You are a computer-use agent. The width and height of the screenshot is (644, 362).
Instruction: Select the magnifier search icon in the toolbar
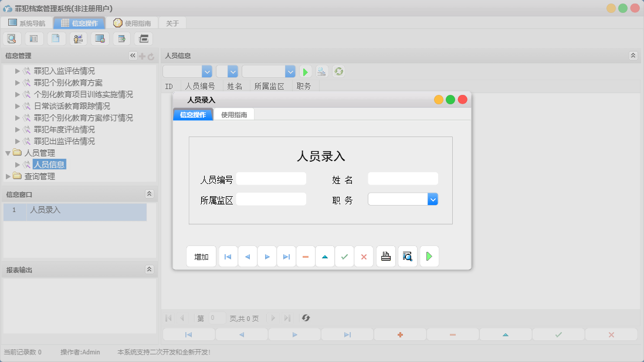tap(12, 38)
